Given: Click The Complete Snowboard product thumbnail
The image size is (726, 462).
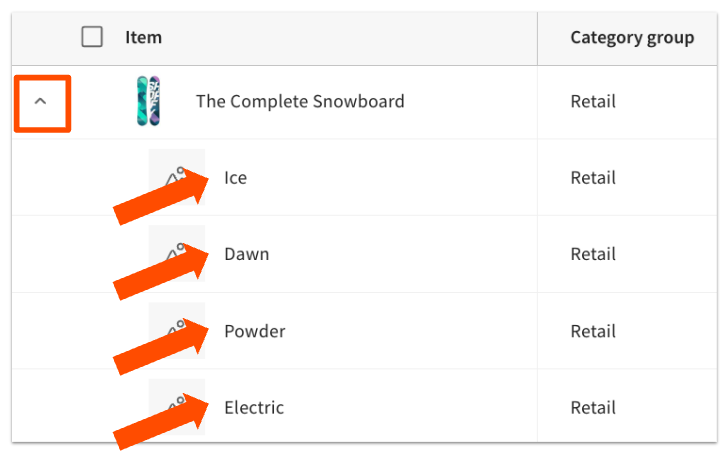Looking at the screenshot, I should (x=148, y=102).
